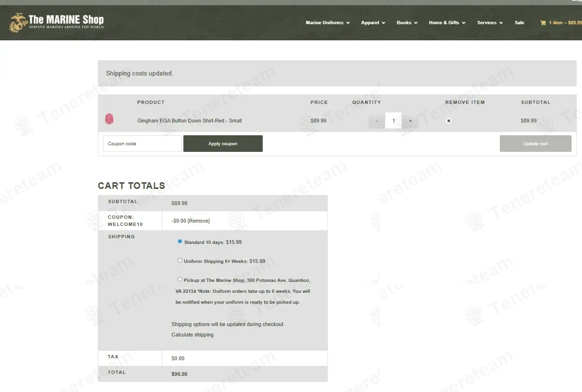Click the -$9.00 coupon discount value
Screen dimensions: 582x392
tap(179, 221)
